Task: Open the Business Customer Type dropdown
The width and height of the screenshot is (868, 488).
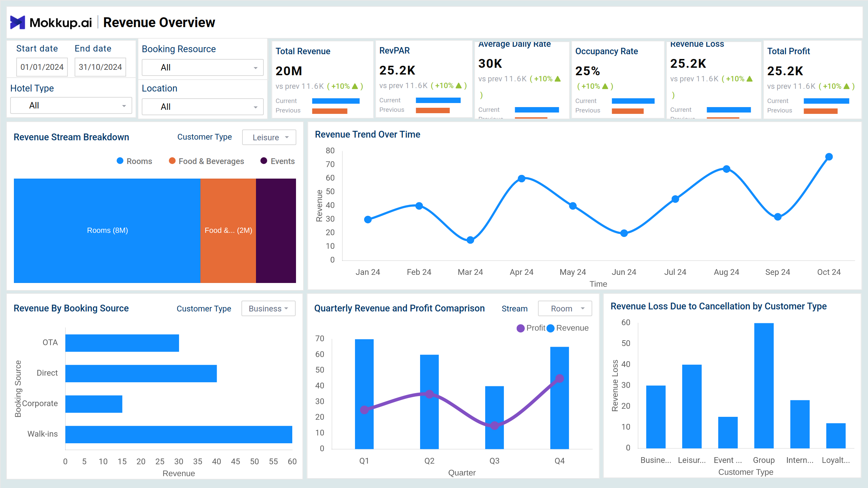Action: click(268, 308)
